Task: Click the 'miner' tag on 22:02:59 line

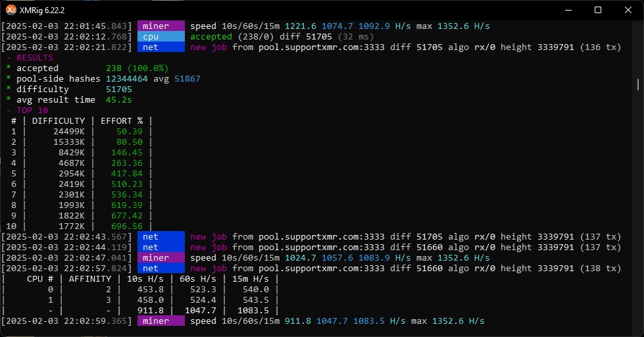Action: [161, 321]
